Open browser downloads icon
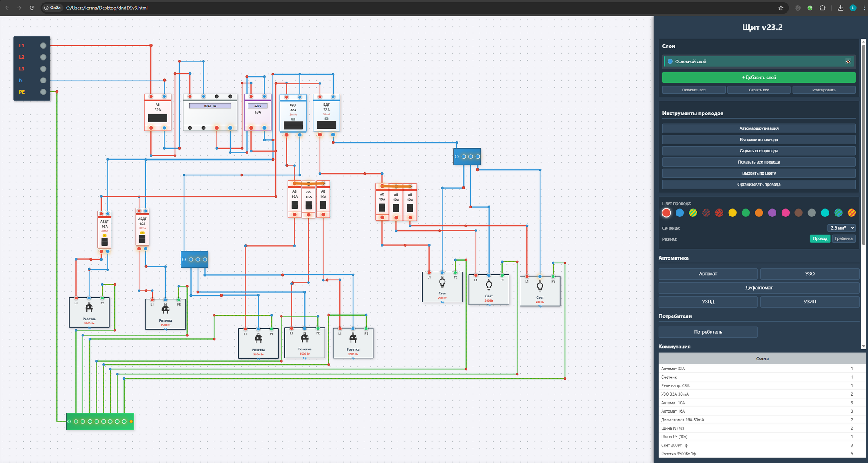868x463 pixels. point(840,8)
